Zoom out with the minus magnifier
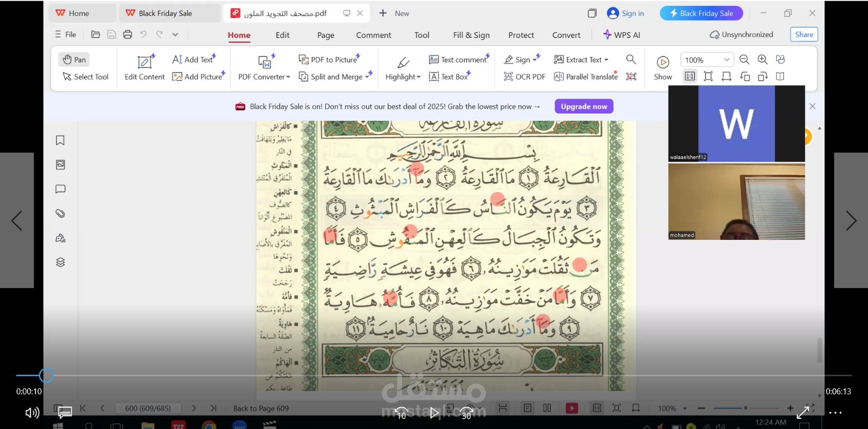The image size is (868, 429). click(744, 60)
